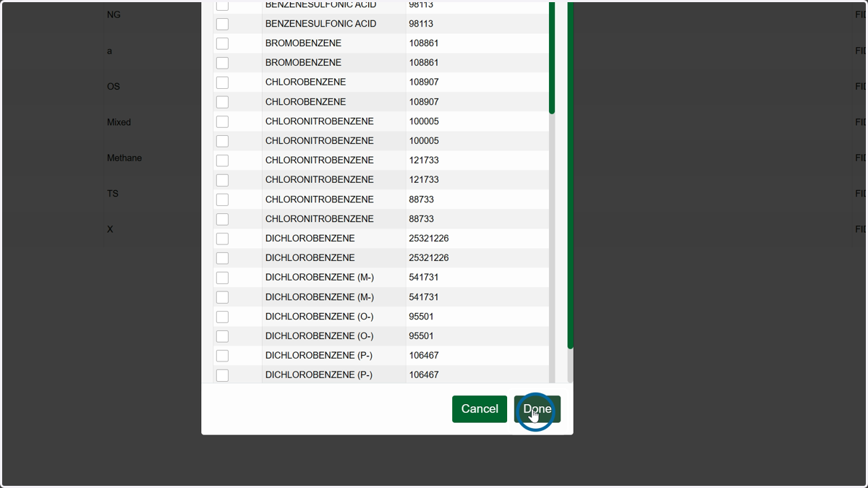This screenshot has width=868, height=488.
Task: Click the fully visible BENZENESULFONIC ACID name
Action: pos(320,24)
